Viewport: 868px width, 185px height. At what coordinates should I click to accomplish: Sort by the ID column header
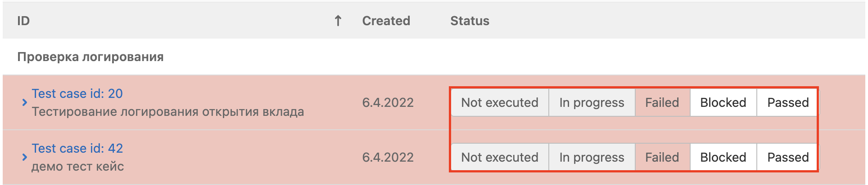[x=23, y=21]
